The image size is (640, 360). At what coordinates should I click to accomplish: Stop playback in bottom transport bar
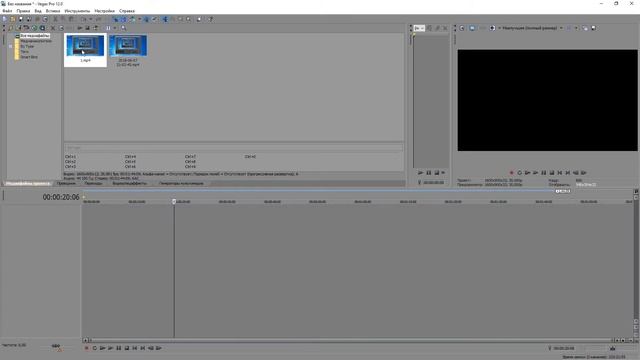pos(127,348)
